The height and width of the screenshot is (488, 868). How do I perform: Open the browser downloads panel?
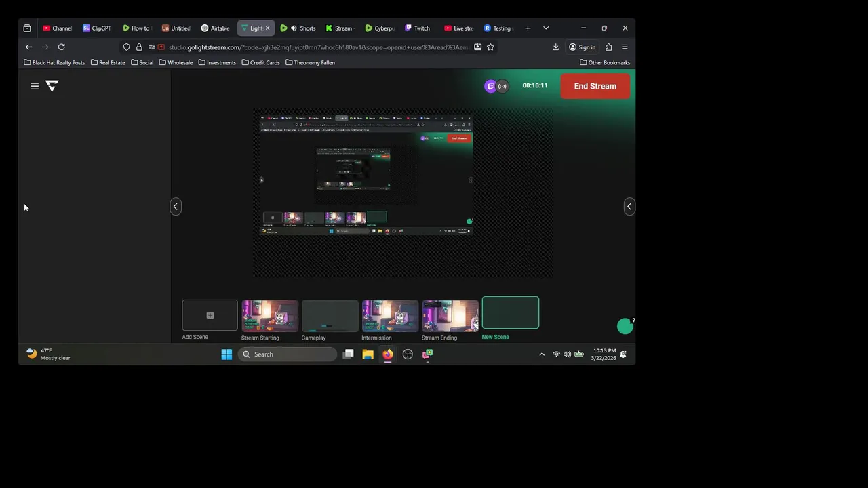click(555, 47)
